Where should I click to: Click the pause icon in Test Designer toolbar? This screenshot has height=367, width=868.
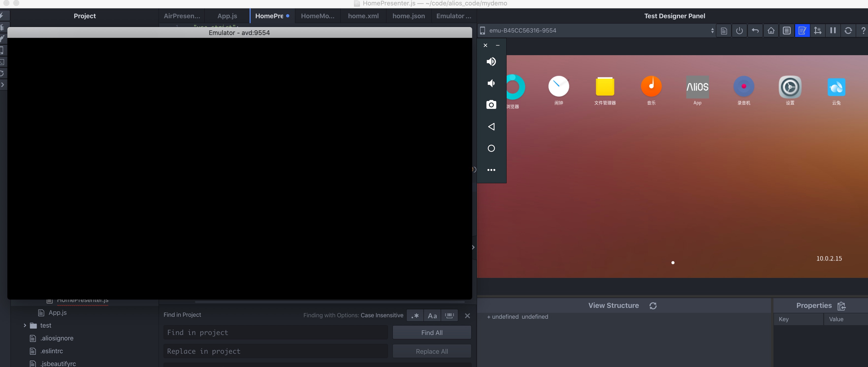[833, 31]
